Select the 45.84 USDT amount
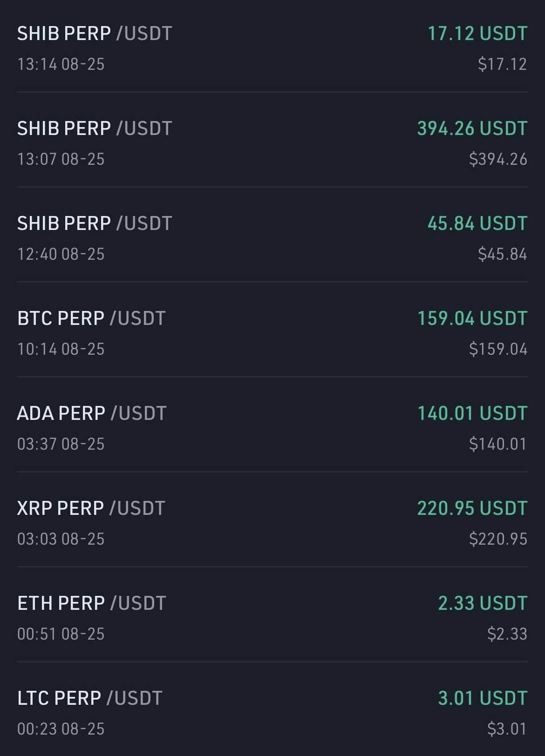Viewport: 545px width, 756px height. point(477,224)
